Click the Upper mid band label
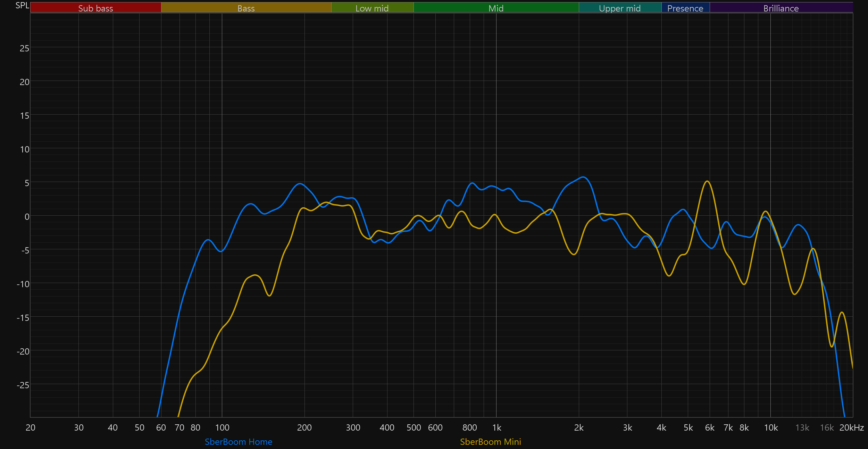The height and width of the screenshot is (449, 868). (620, 8)
